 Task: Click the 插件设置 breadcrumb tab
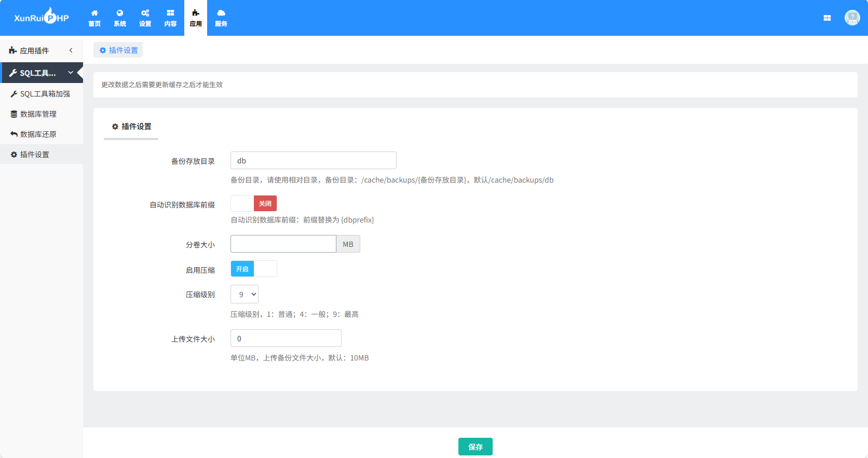118,50
